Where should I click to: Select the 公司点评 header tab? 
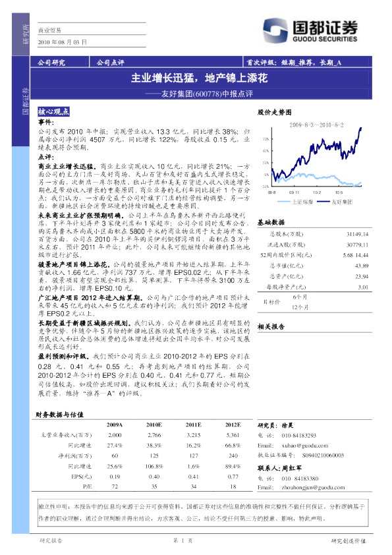(x=111, y=63)
